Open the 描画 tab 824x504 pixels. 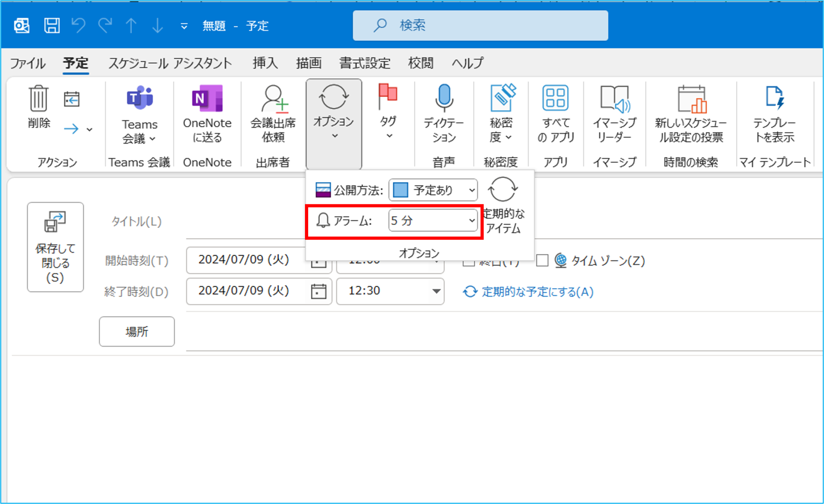point(309,63)
